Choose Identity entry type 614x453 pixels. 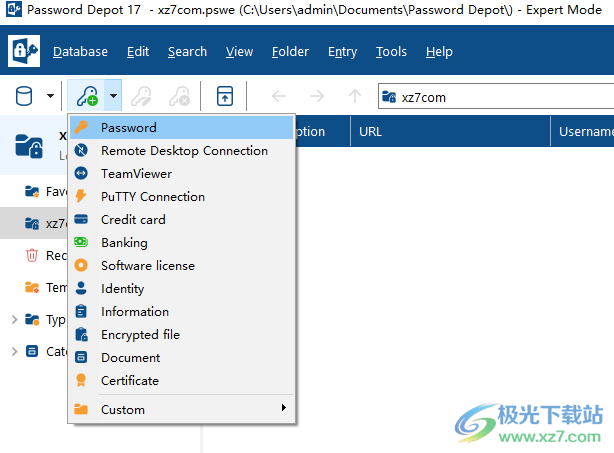click(x=182, y=289)
